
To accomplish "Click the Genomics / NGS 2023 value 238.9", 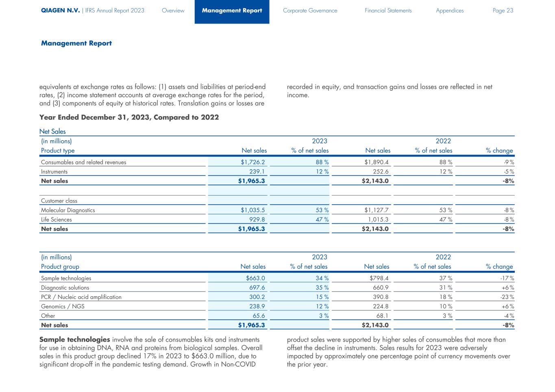I will click(x=257, y=307).
